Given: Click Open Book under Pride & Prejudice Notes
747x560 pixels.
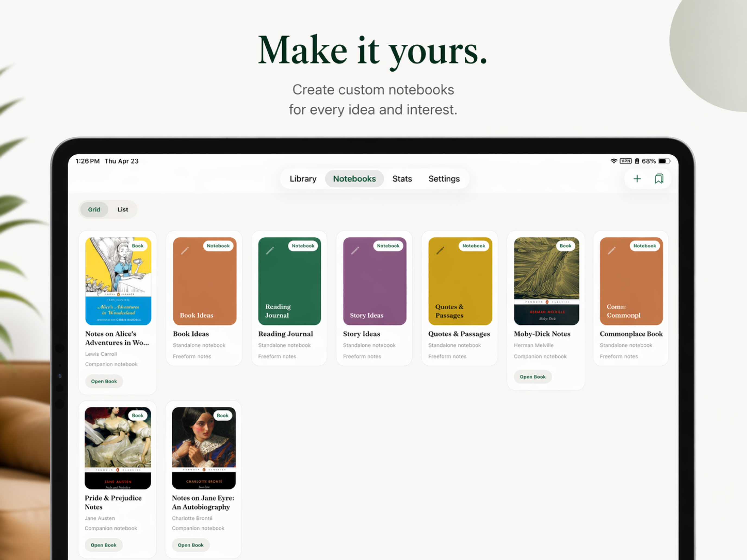Looking at the screenshot, I should click(103, 545).
